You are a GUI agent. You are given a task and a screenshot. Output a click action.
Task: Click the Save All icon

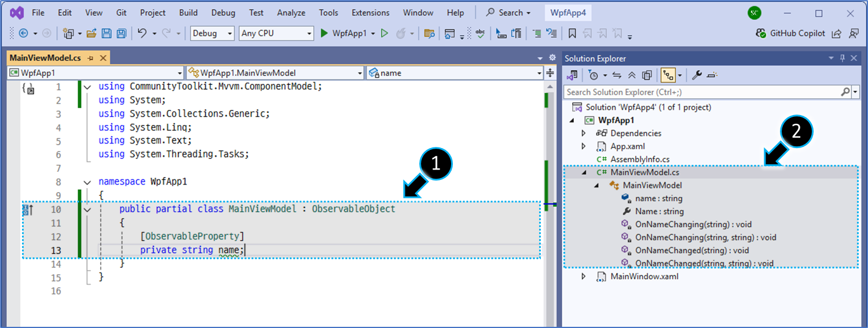(121, 34)
